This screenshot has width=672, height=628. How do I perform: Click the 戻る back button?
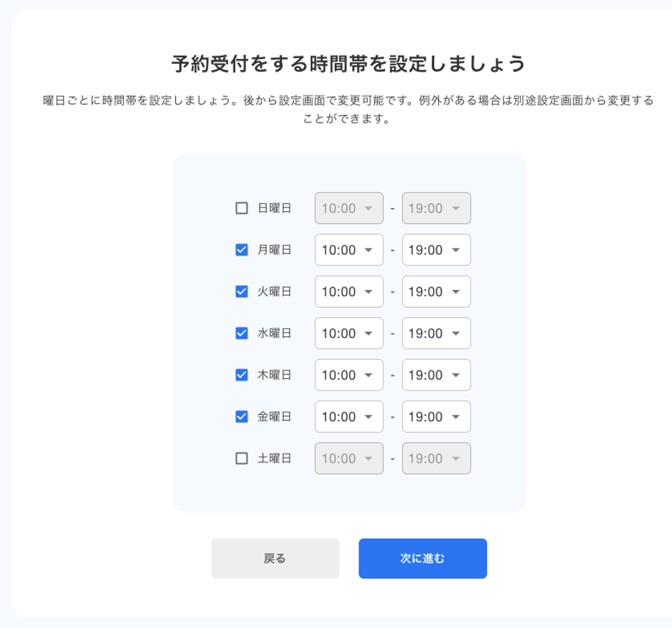click(275, 559)
